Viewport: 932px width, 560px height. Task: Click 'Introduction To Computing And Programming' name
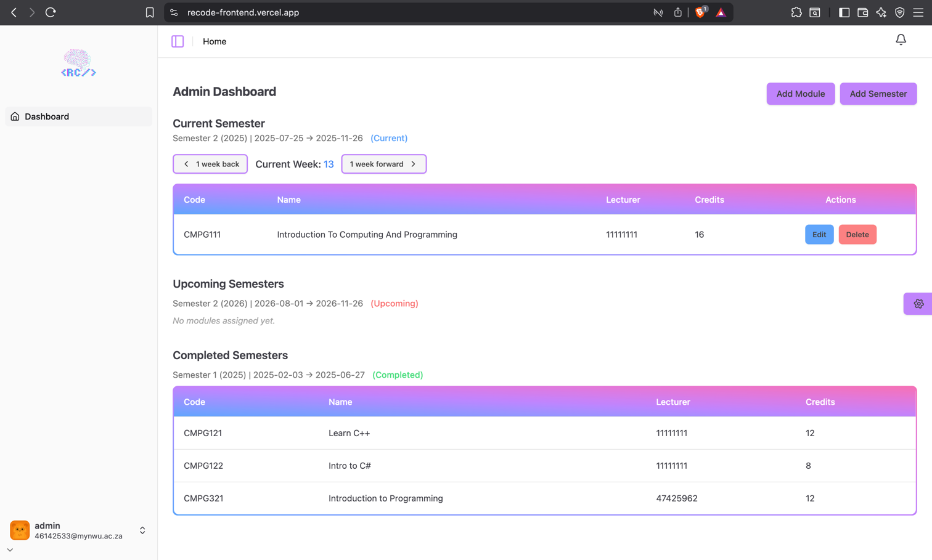click(367, 235)
